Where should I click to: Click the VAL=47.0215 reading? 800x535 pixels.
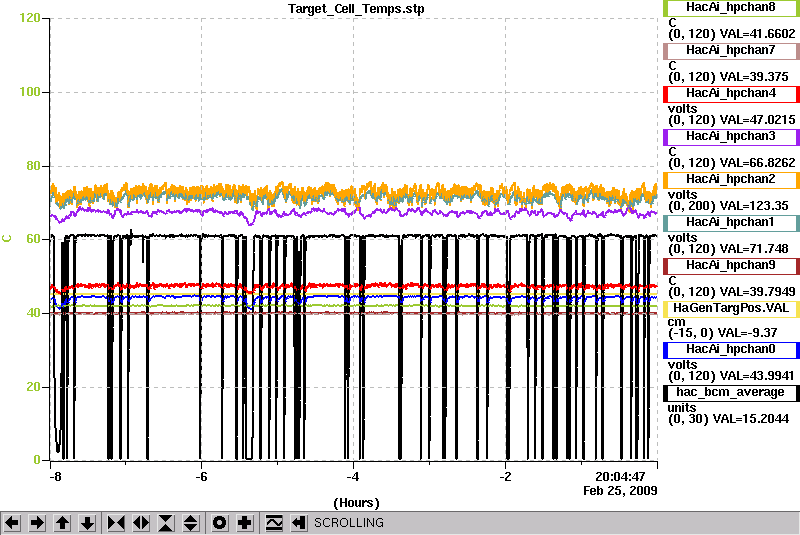[757, 120]
